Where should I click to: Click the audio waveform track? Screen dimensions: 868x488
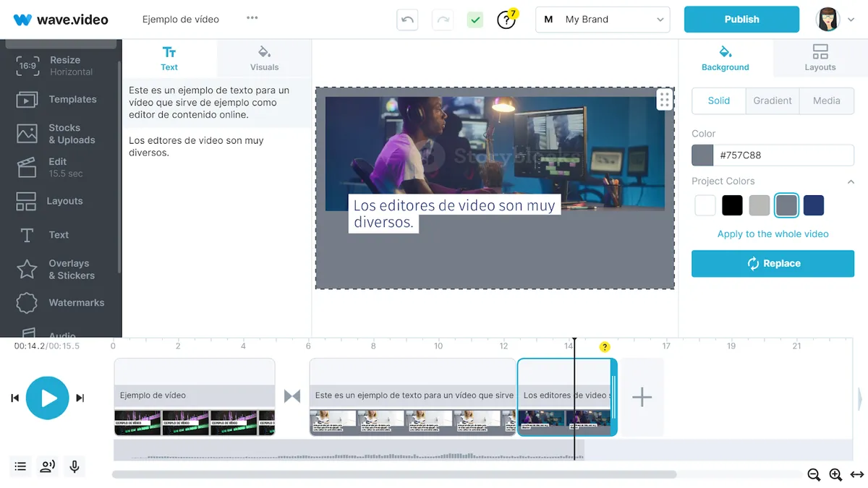[x=349, y=450]
